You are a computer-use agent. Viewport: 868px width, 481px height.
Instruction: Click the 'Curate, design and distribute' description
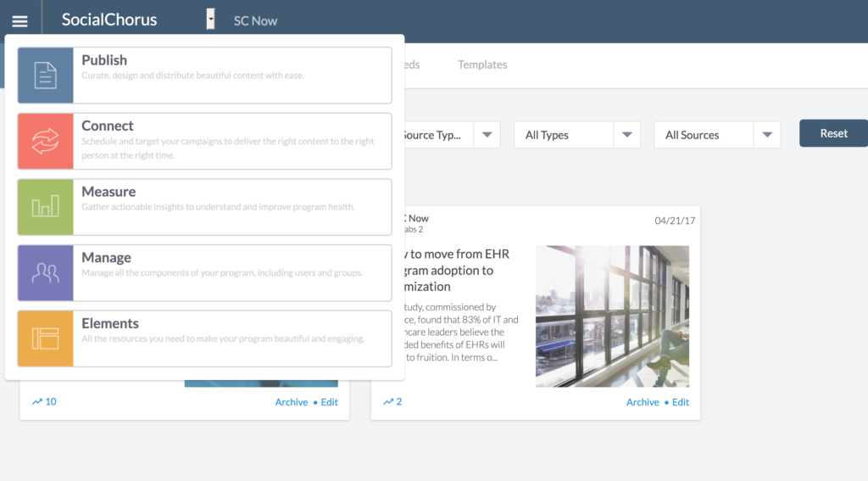192,76
